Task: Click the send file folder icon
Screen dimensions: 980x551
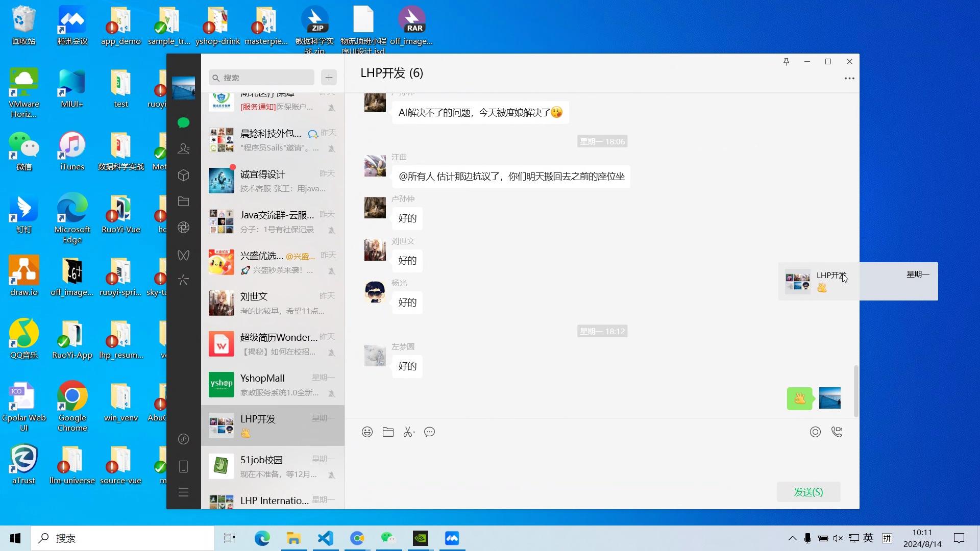Action: 388,432
